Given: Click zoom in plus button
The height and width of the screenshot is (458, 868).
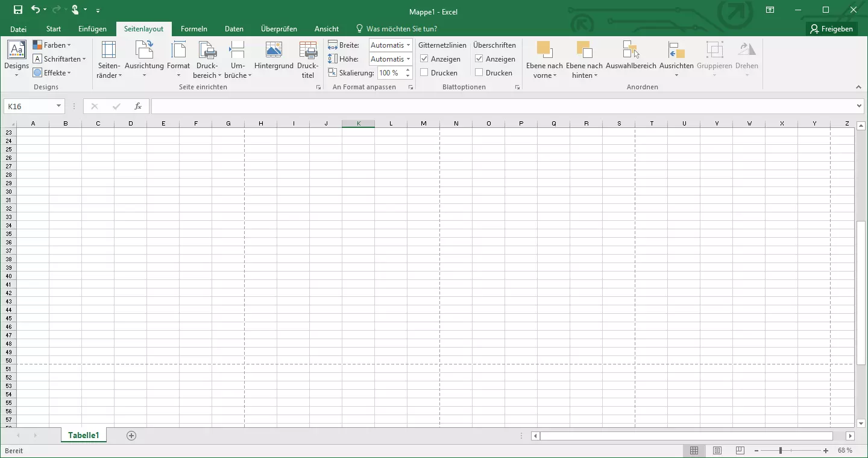Looking at the screenshot, I should click(826, 451).
